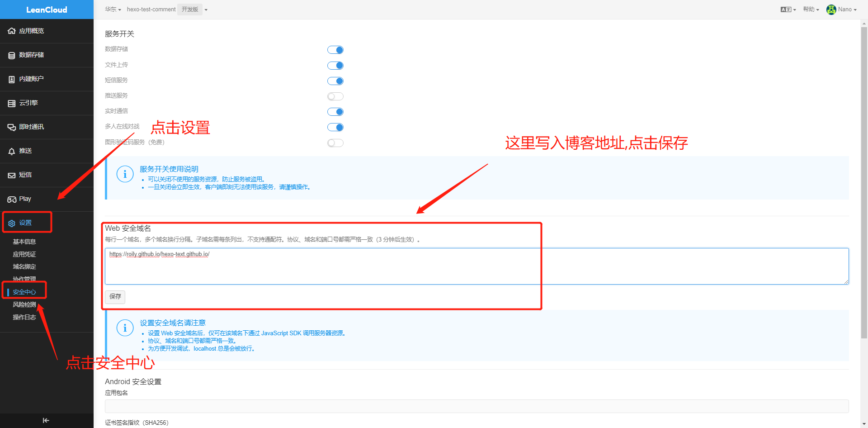Click Android 应用包名 input field
Screen dimensions: 868x428
click(x=477, y=406)
